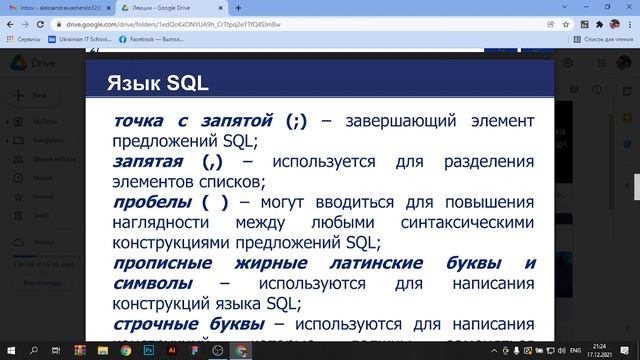Open Task View on taskbar
The image size is (640, 360).
(x=56, y=350)
